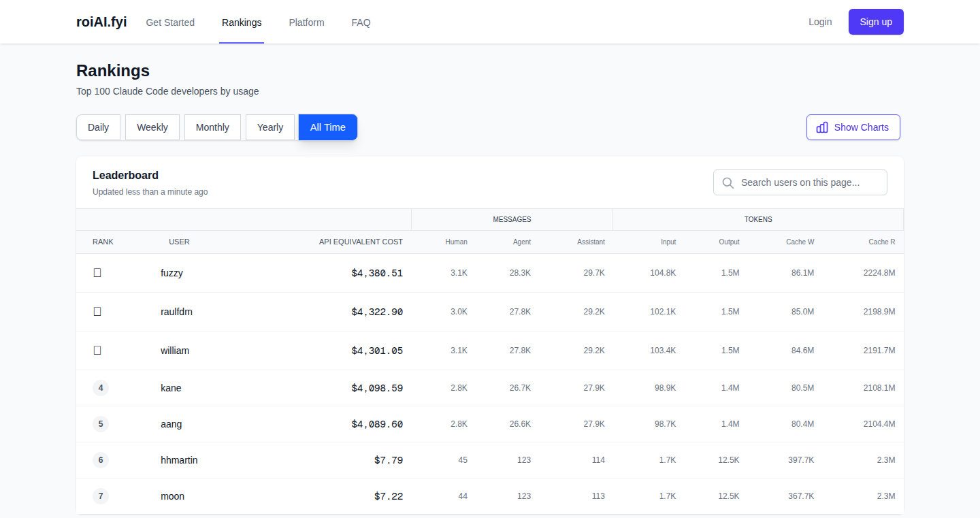Open the Get Started page
This screenshot has height=518, width=980.
170,22
